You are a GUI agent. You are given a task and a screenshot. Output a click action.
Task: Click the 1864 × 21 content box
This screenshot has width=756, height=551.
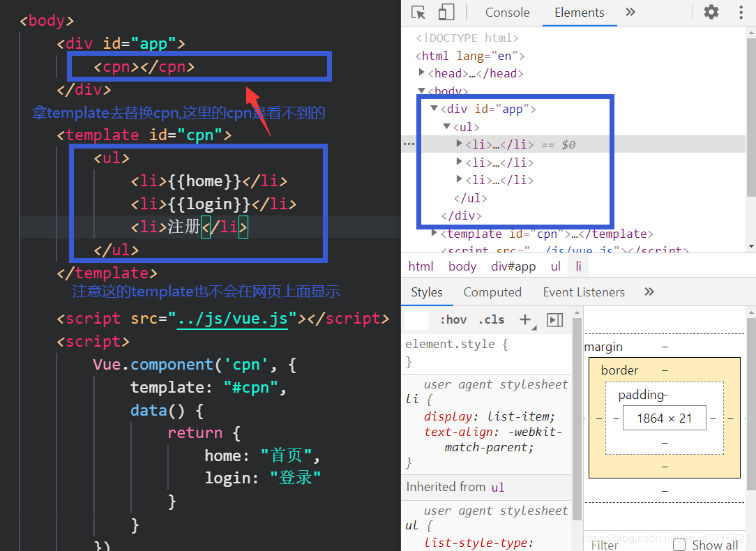[x=665, y=418]
